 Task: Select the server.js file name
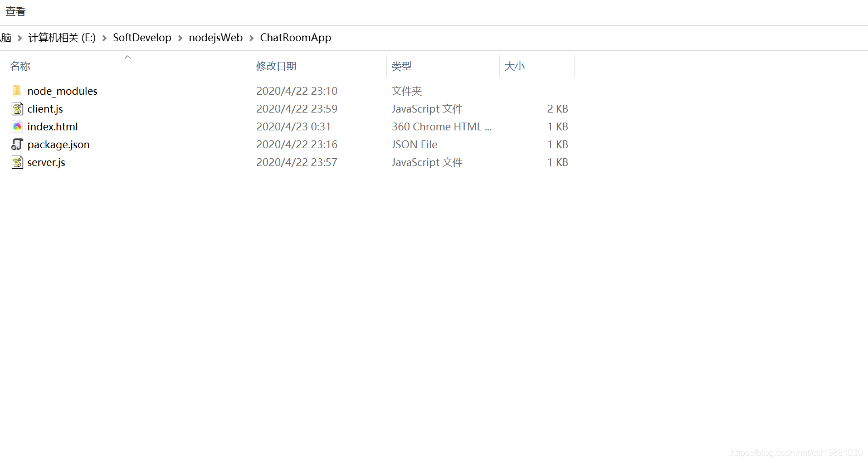pyautogui.click(x=46, y=162)
